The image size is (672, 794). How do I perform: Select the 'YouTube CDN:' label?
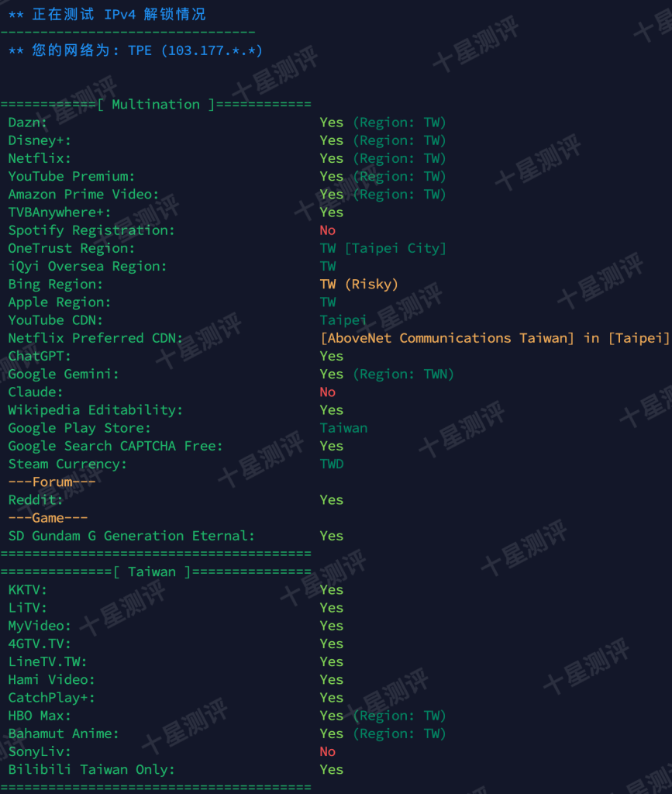tap(56, 320)
